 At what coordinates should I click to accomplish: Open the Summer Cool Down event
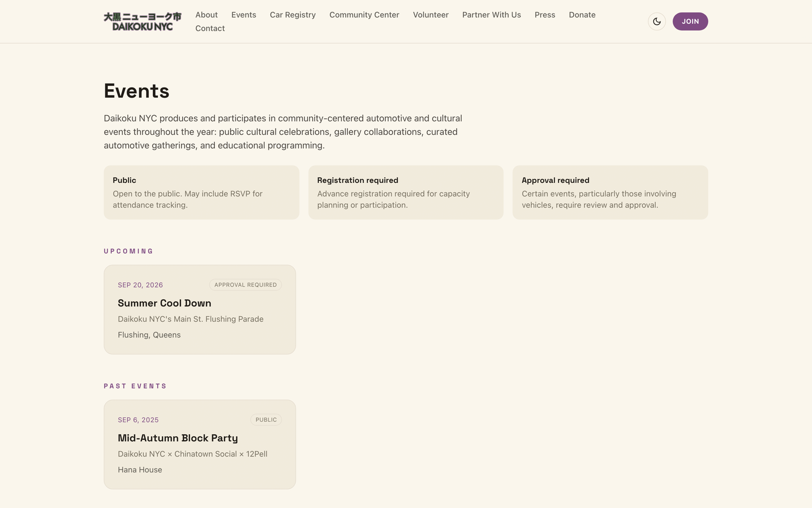200,309
